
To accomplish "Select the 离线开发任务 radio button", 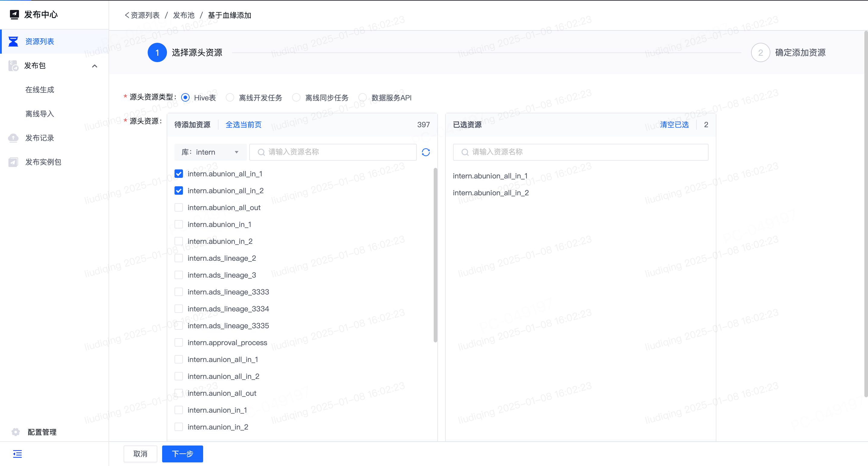I will (x=230, y=98).
